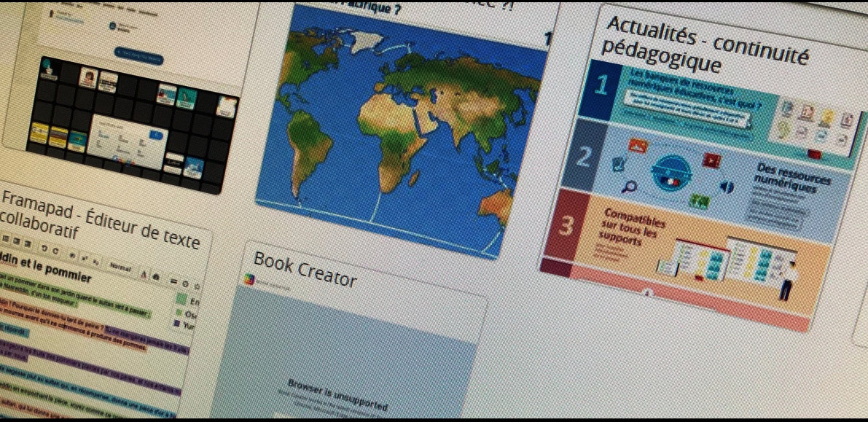This screenshot has height=422, width=868.
Task: Click the magnifying glass icon in the infographic
Action: (x=628, y=187)
